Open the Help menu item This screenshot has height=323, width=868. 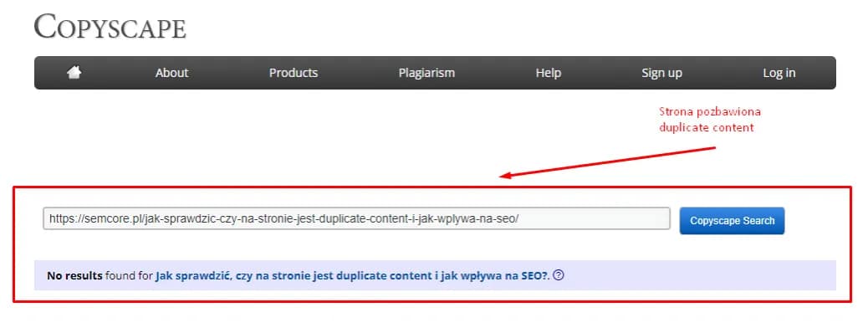549,73
